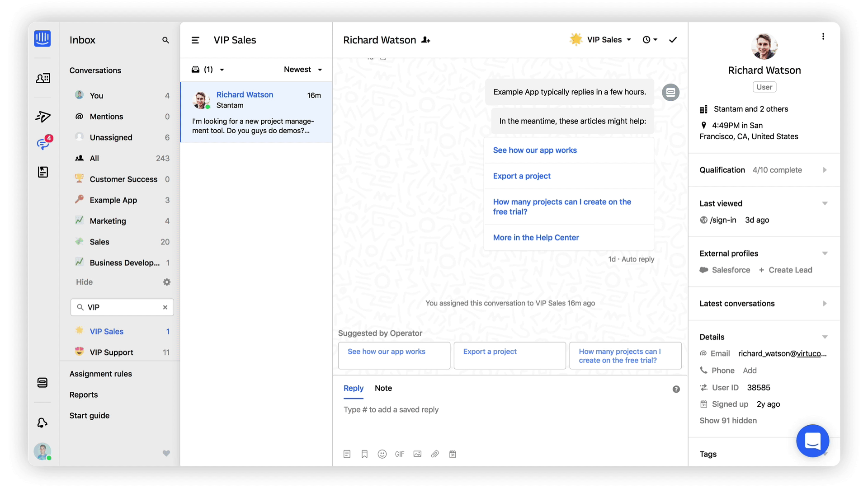Click the GIF icon in reply composer
The width and height of the screenshot is (868, 488).
pyautogui.click(x=399, y=454)
